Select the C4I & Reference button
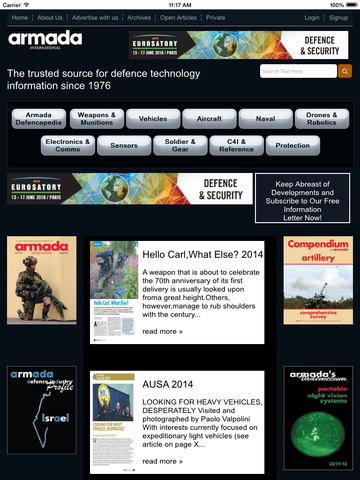Viewport: 360px width, 480px height. click(x=236, y=145)
